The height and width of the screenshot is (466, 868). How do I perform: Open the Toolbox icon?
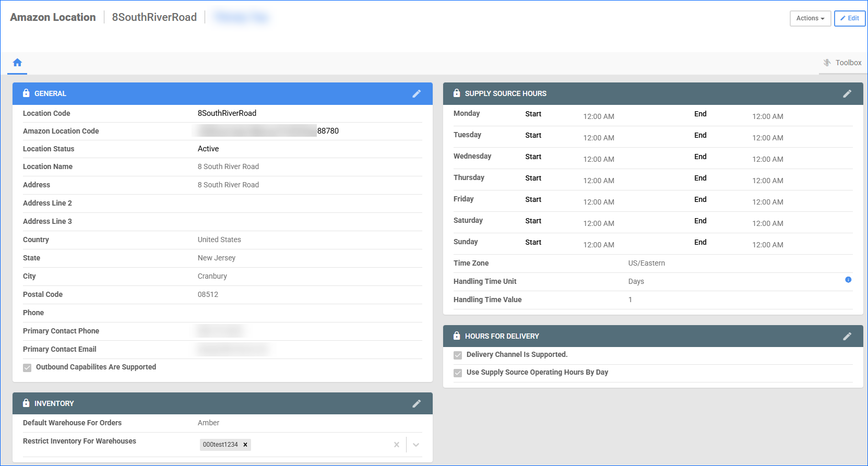[x=827, y=63]
